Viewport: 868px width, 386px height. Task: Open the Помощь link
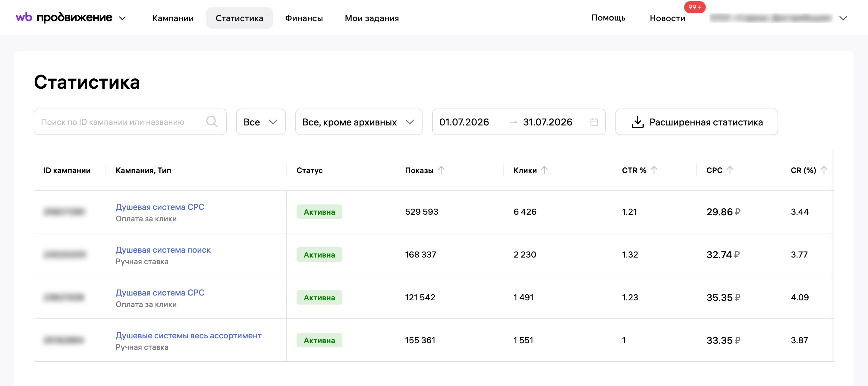tap(608, 17)
